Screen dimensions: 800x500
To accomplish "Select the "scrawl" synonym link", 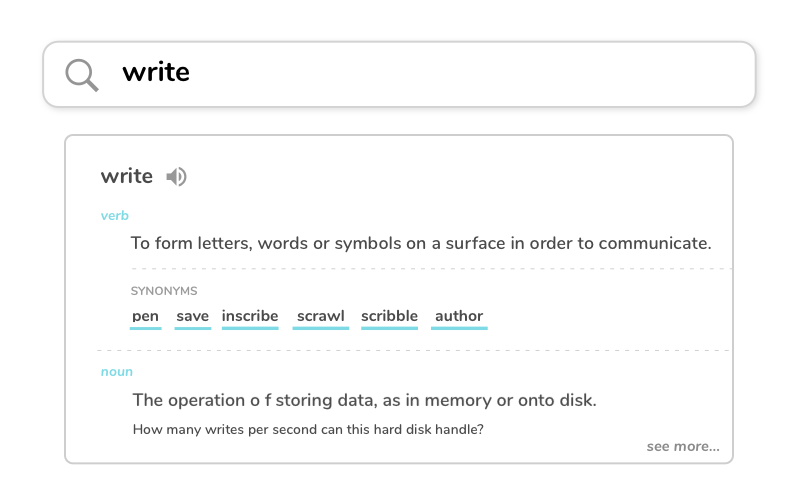I will (x=321, y=316).
